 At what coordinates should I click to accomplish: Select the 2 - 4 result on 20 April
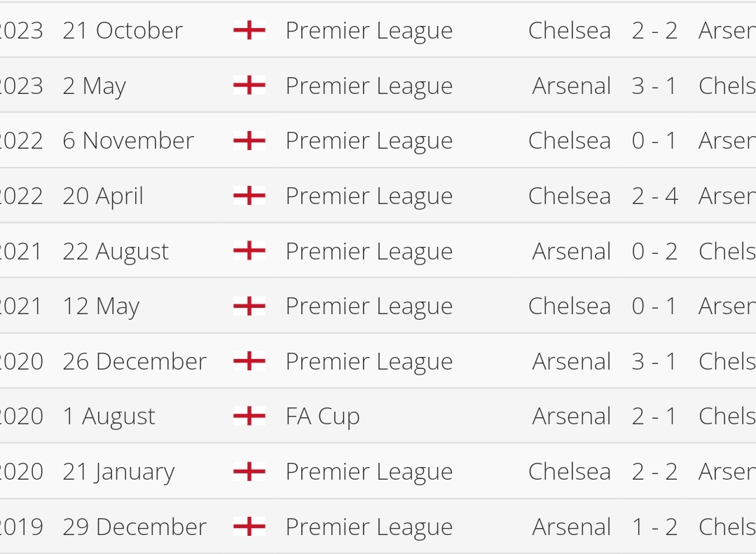click(x=654, y=196)
